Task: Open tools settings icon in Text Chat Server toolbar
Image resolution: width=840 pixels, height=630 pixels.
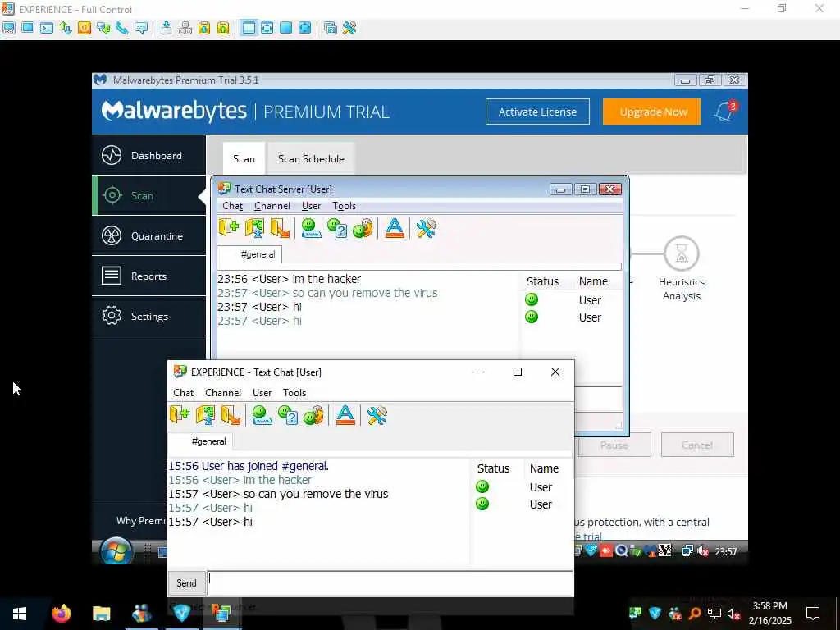Action: (427, 228)
